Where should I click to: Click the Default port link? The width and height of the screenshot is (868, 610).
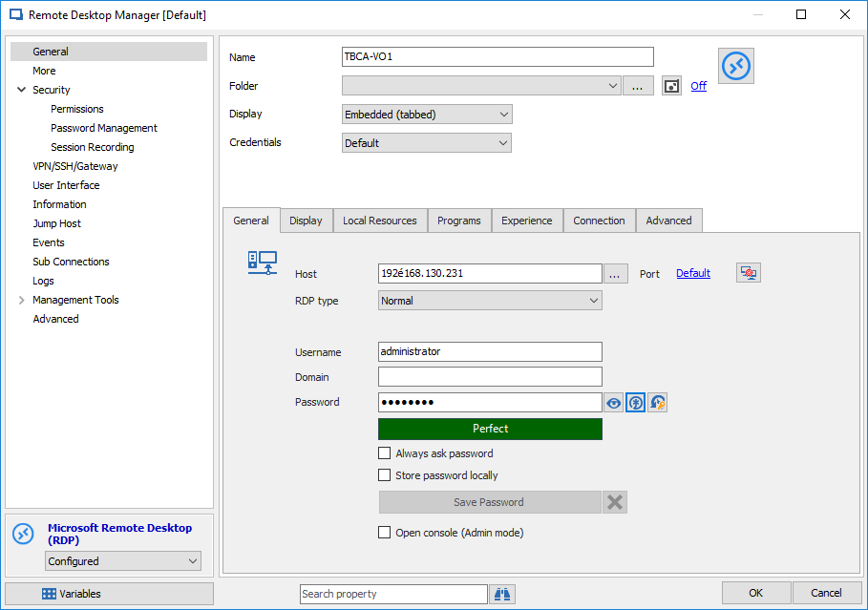[693, 273]
